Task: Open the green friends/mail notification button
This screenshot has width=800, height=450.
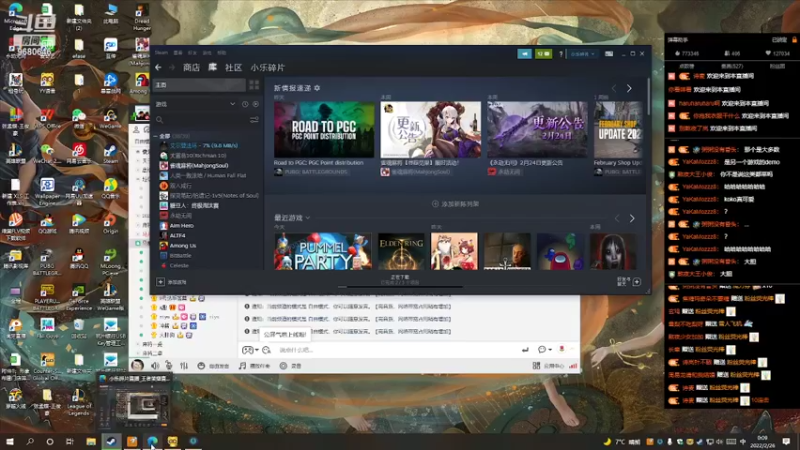Action: tap(543, 54)
